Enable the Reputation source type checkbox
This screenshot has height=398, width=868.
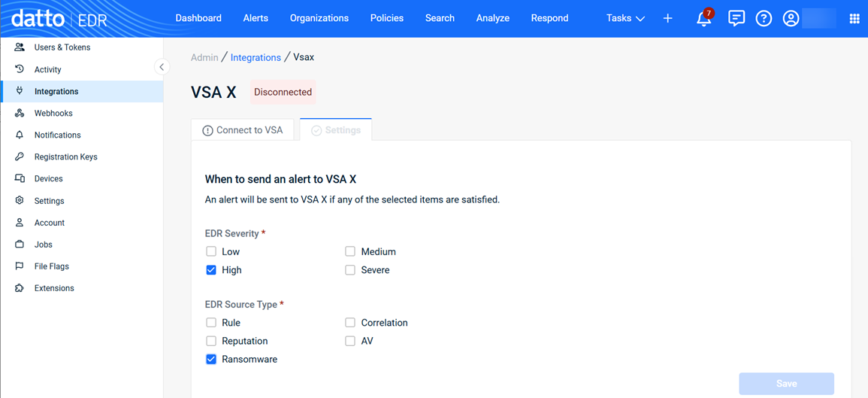point(211,341)
